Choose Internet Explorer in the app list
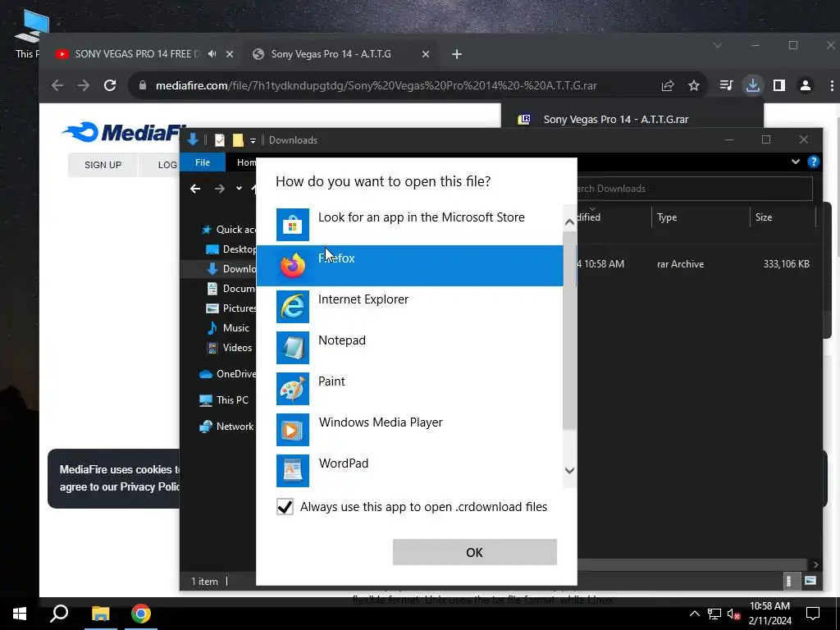The height and width of the screenshot is (630, 840). pyautogui.click(x=410, y=307)
